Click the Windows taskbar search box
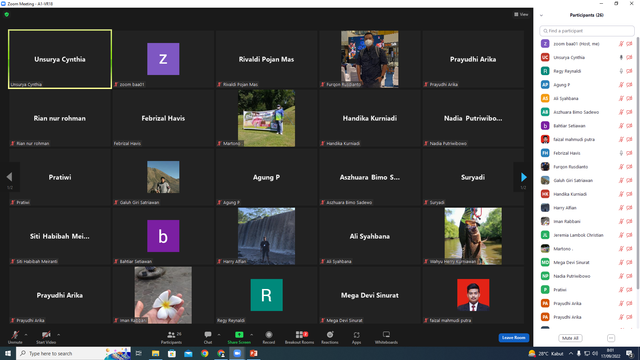Screen dimensions: 640x360 (73, 353)
